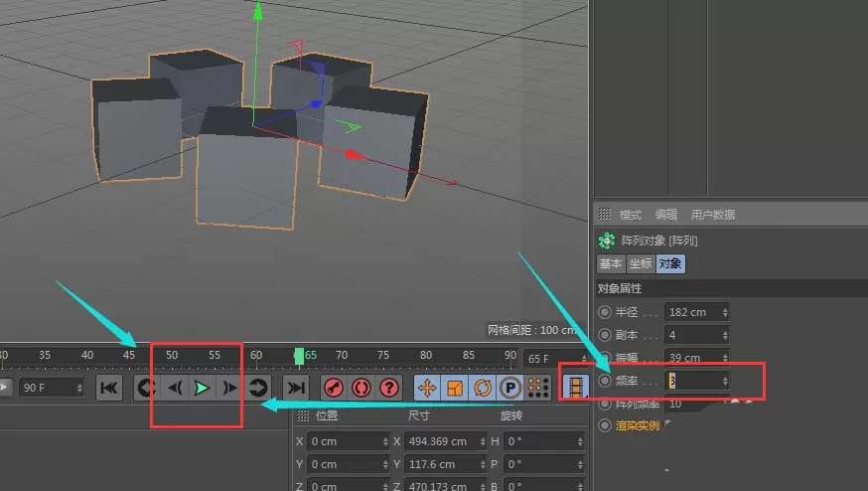Click attribute manager grip icon
Screen dimensions: 868x491
tap(605, 214)
